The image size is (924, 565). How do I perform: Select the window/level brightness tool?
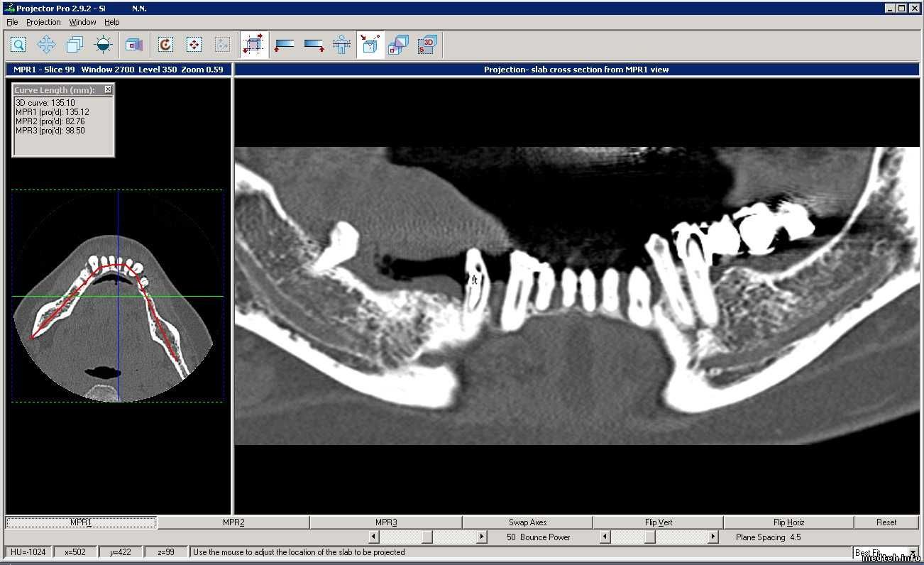pos(104,45)
